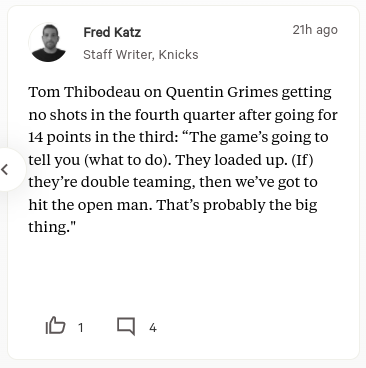366x368 pixels.
Task: Click the 14 points text in post
Action: (x=60, y=137)
